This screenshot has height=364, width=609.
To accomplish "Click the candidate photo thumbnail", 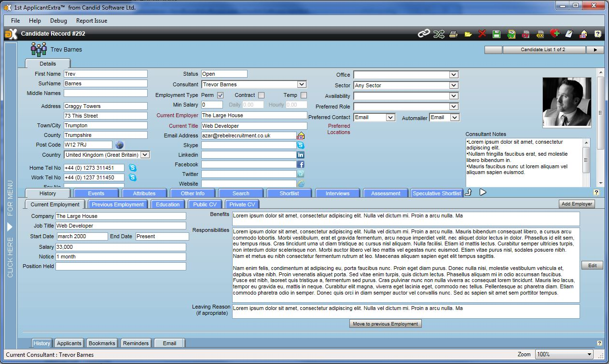I will point(567,102).
